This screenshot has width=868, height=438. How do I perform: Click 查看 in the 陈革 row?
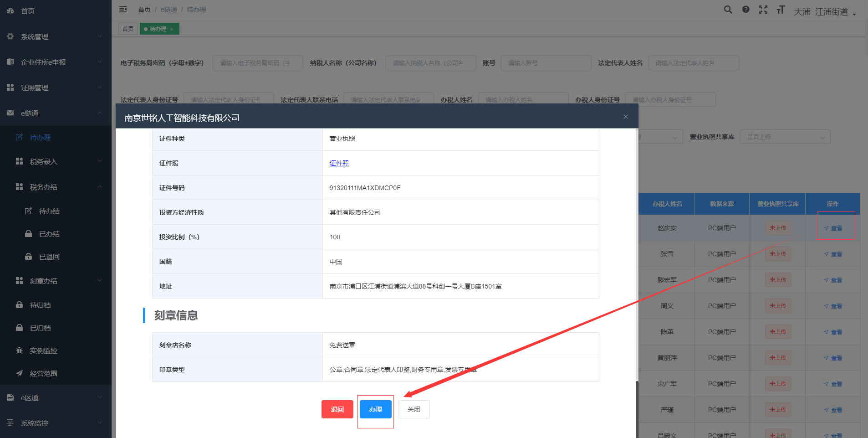pos(833,332)
